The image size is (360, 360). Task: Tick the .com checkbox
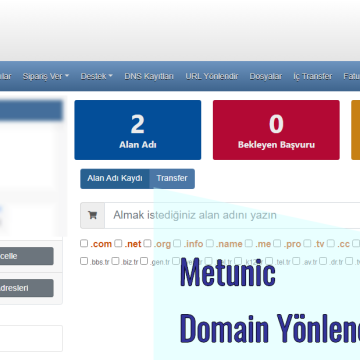click(x=84, y=243)
